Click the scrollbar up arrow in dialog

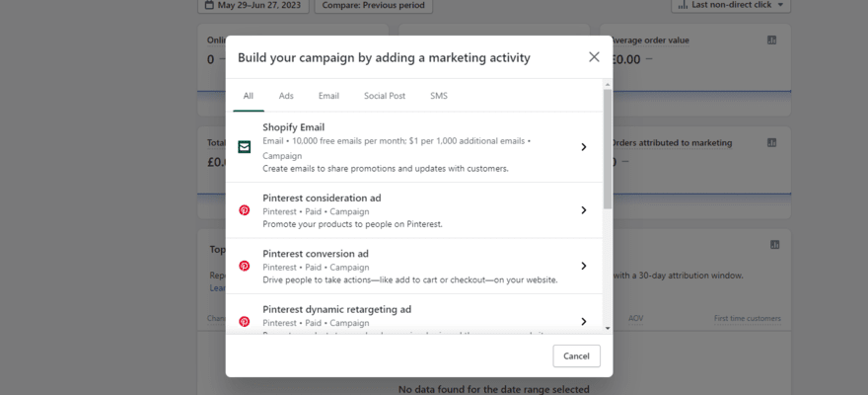[x=608, y=85]
